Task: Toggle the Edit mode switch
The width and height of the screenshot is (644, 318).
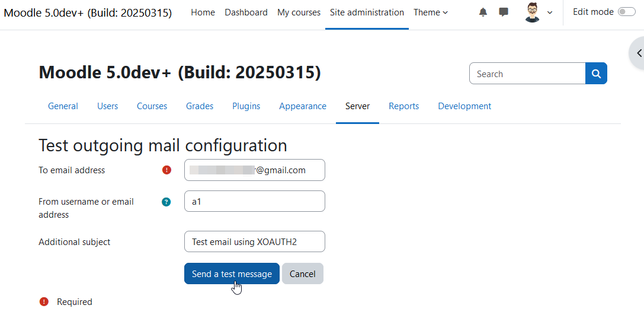Action: point(626,12)
